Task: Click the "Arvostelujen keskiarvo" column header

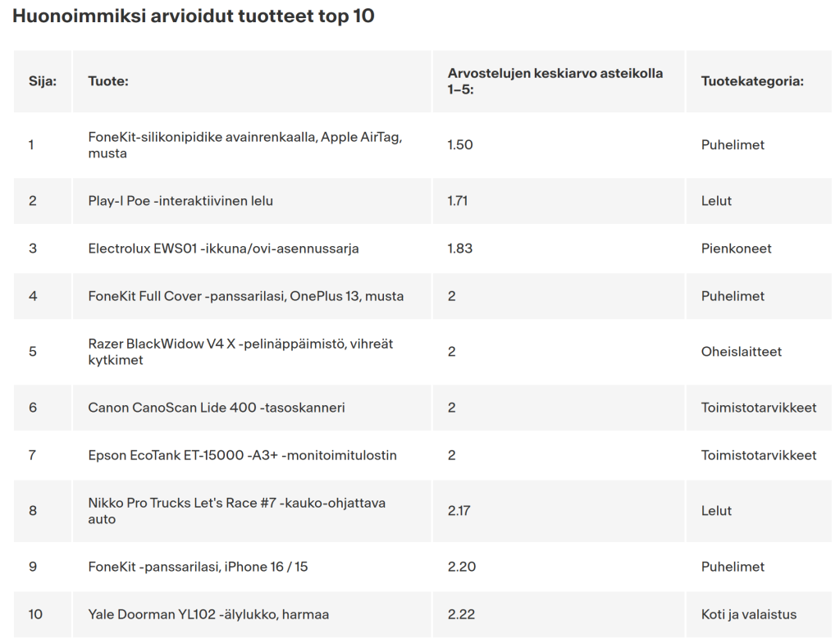Action: coord(555,81)
